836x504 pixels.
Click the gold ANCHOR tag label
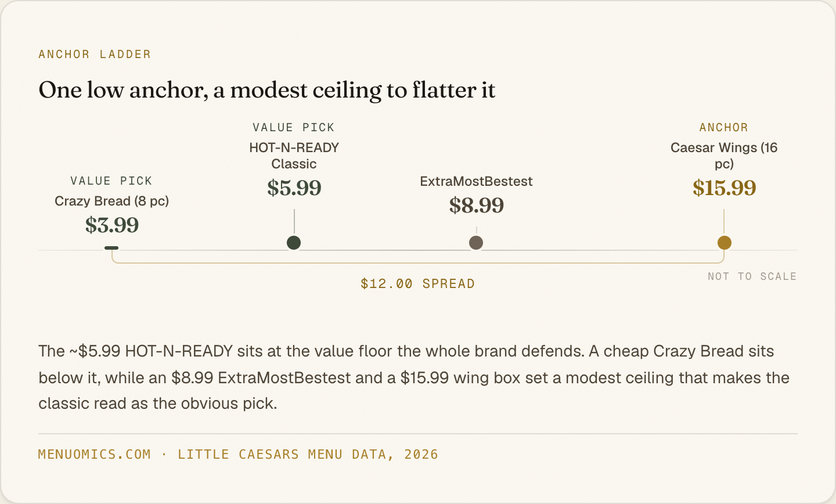coord(724,127)
